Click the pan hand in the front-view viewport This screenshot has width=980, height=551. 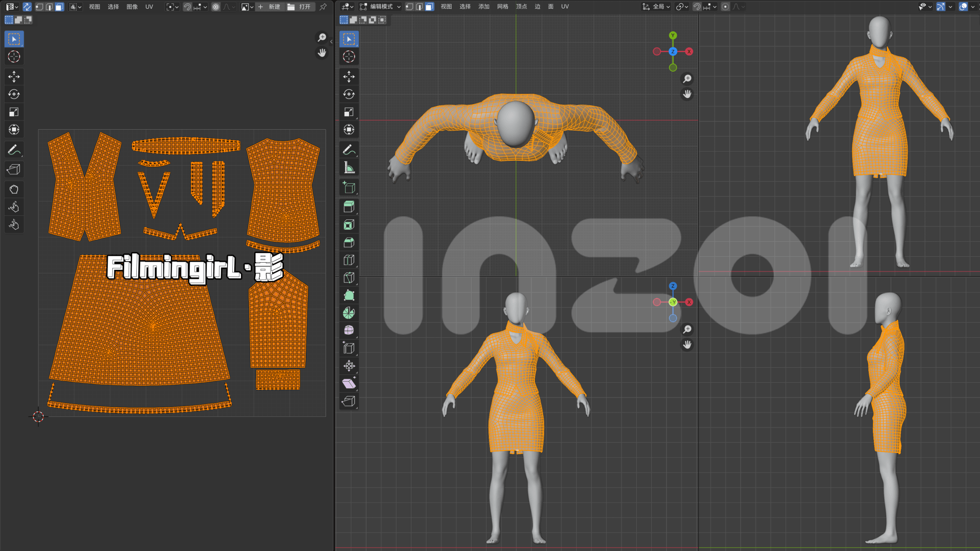688,345
